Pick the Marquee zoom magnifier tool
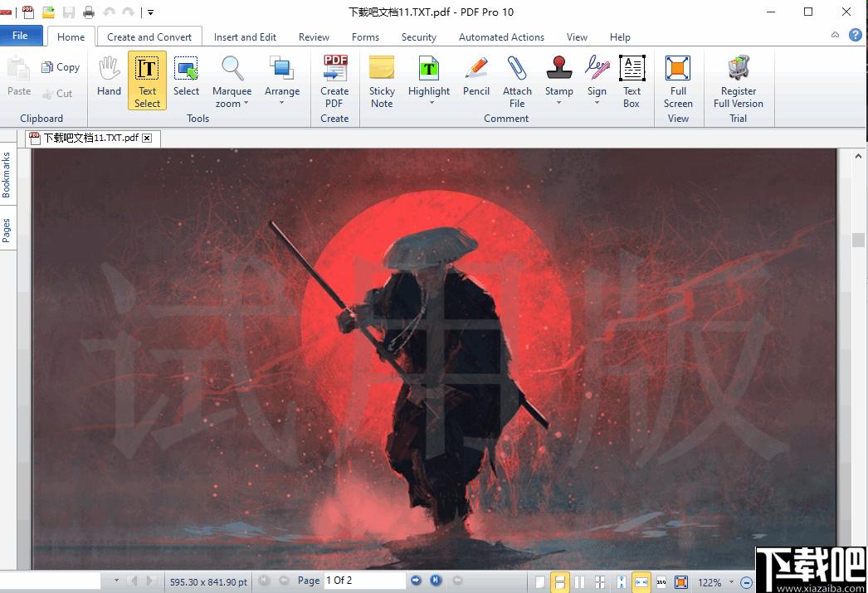This screenshot has width=868, height=593. coord(232,69)
